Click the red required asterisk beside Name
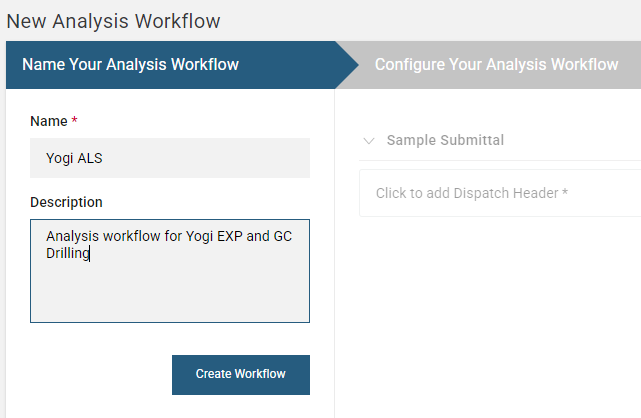641x418 pixels. (x=74, y=121)
